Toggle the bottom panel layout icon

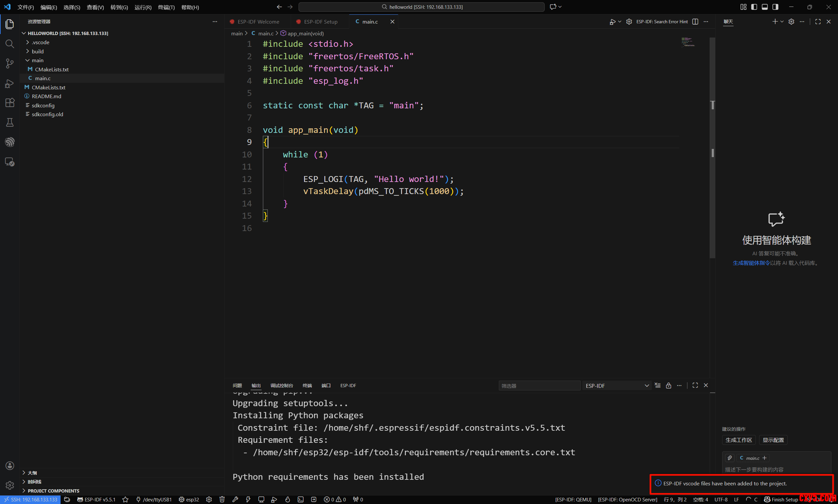click(765, 7)
